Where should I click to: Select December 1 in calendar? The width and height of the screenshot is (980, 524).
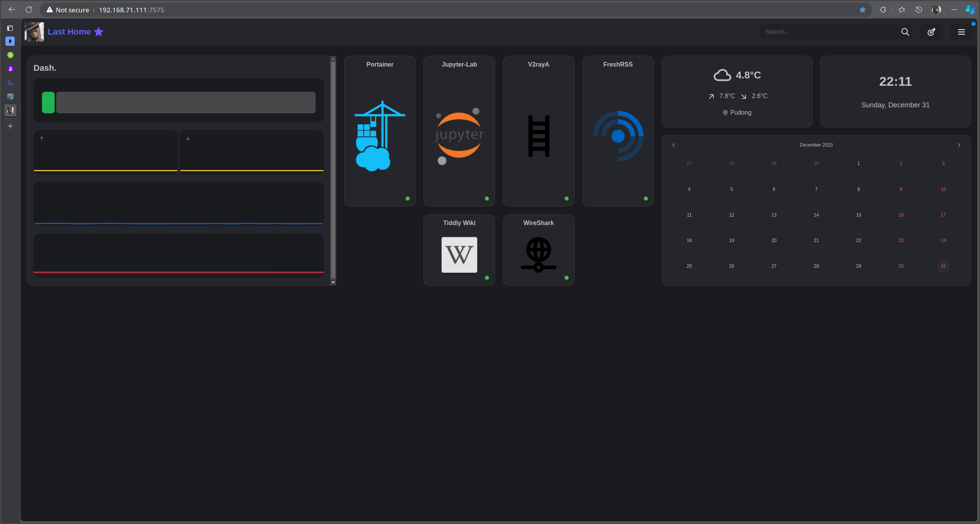click(858, 164)
